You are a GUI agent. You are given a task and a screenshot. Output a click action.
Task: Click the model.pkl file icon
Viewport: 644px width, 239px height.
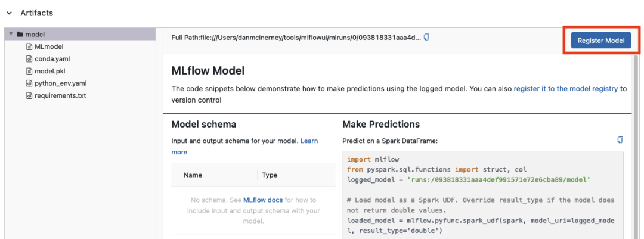29,71
